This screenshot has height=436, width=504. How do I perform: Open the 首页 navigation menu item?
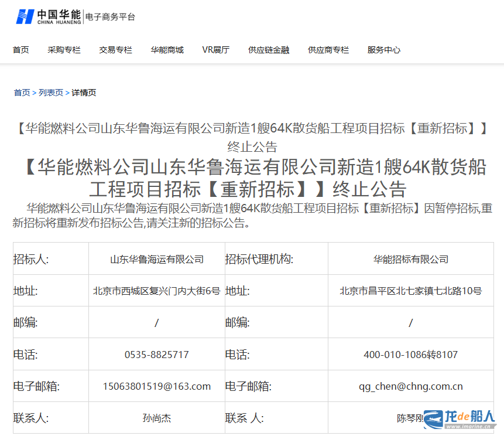(x=21, y=50)
